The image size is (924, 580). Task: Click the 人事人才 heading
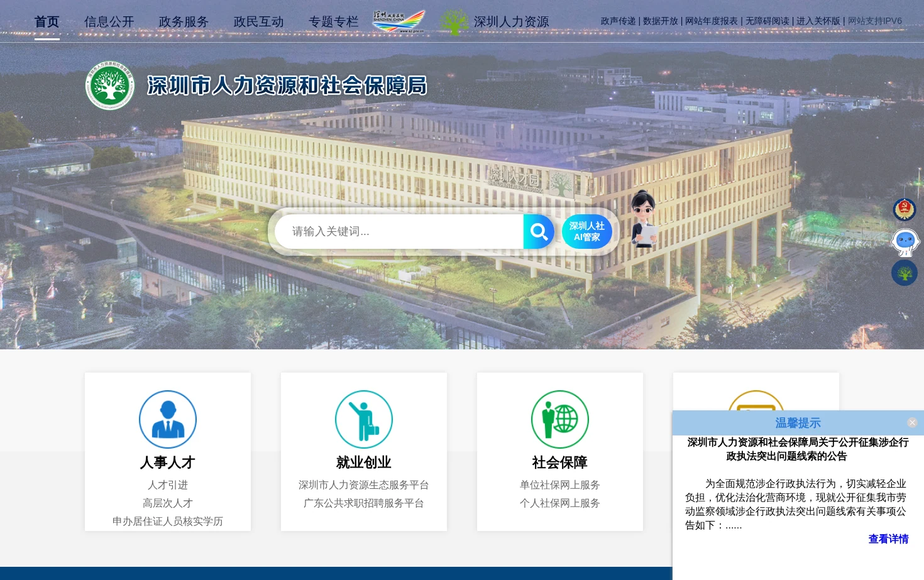(168, 462)
